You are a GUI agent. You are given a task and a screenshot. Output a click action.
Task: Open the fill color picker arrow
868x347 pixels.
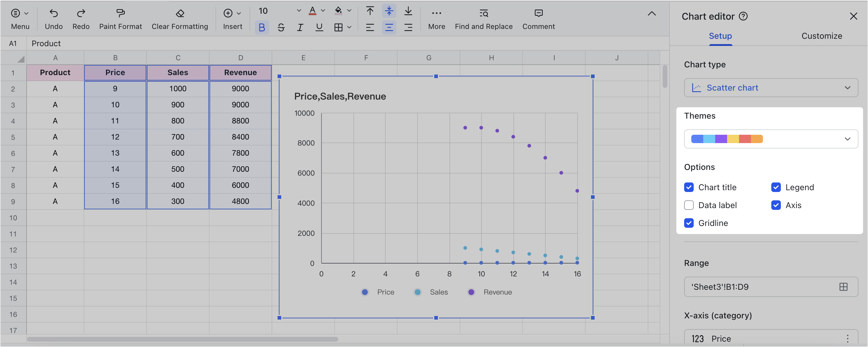tap(350, 11)
